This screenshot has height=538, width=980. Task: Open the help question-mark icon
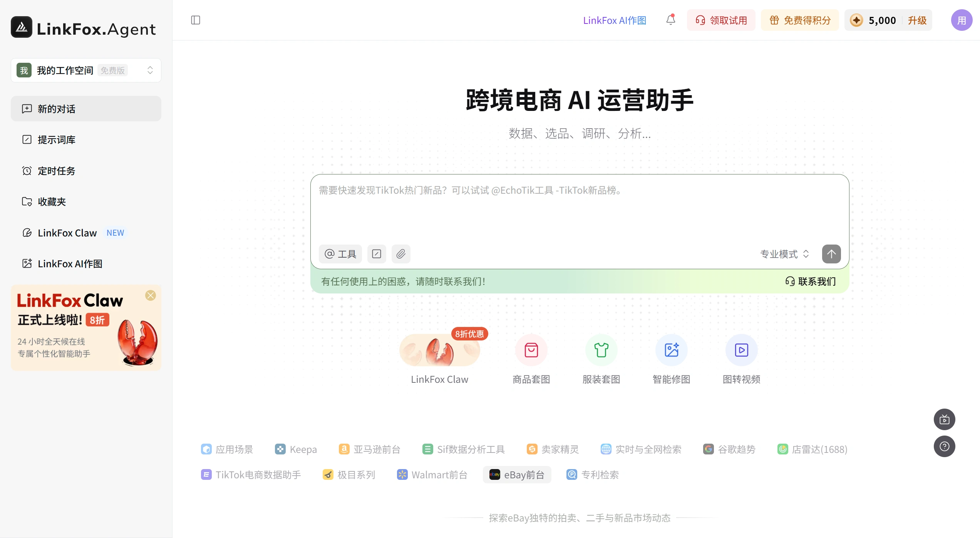click(944, 446)
